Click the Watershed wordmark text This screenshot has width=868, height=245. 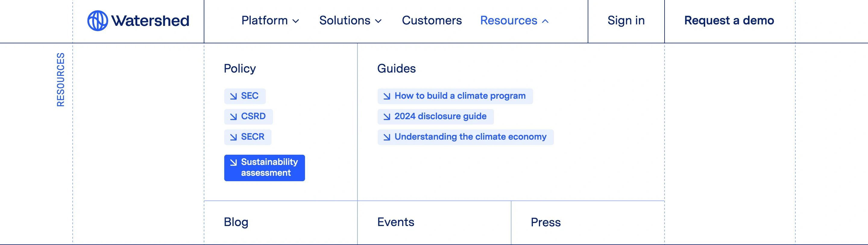click(x=150, y=21)
